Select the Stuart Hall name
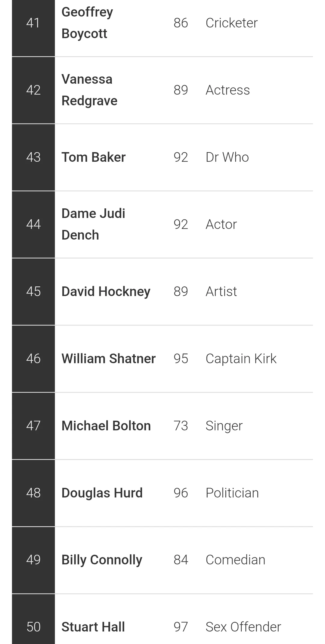The height and width of the screenshot is (644, 325). pyautogui.click(x=93, y=627)
